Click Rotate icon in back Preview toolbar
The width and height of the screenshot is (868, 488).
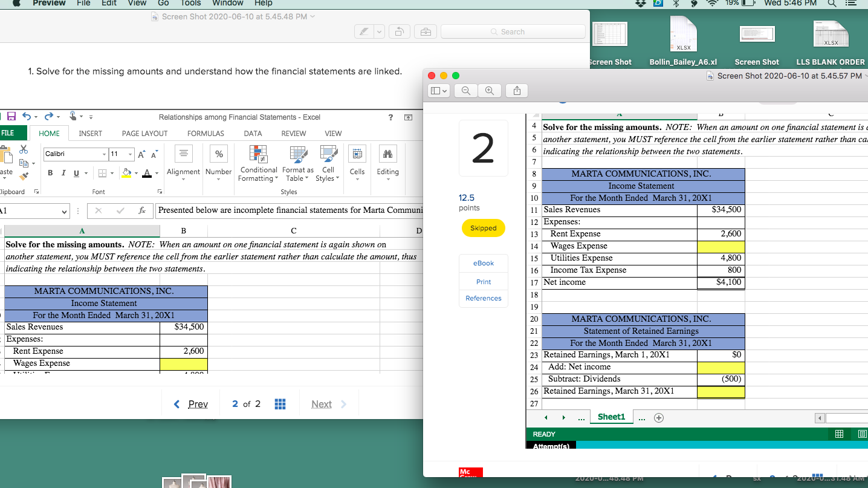pos(400,31)
